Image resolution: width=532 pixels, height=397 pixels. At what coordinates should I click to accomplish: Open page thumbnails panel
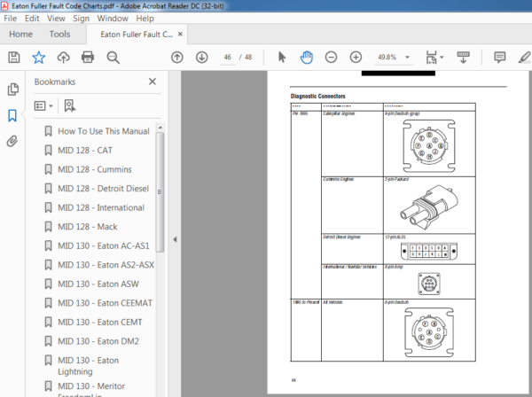[13, 90]
